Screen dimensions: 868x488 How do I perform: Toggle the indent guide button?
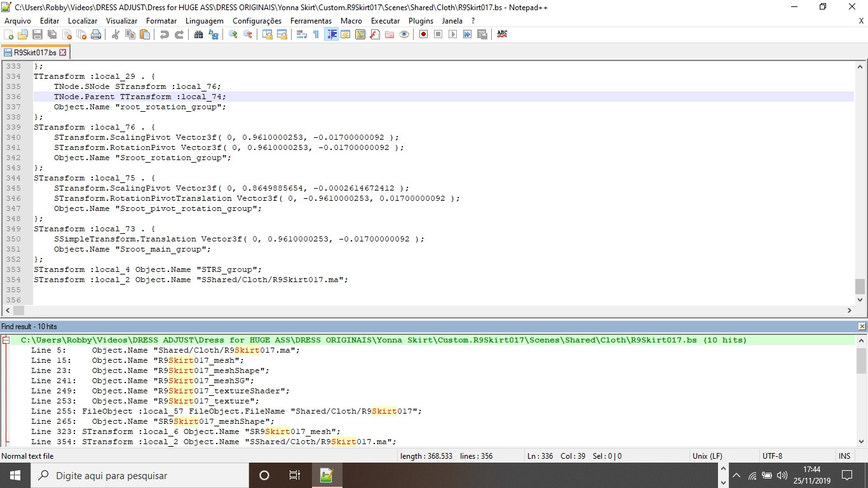click(331, 34)
